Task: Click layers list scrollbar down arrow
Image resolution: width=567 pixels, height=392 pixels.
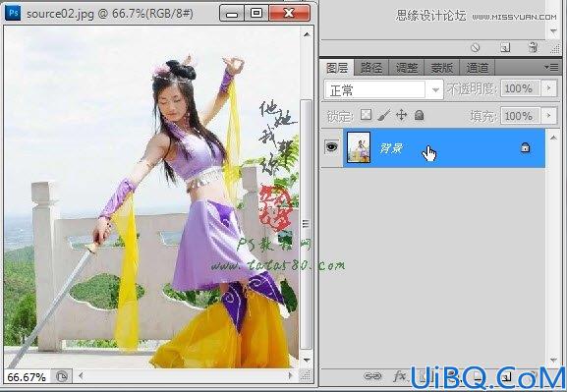Action: pos(553,360)
